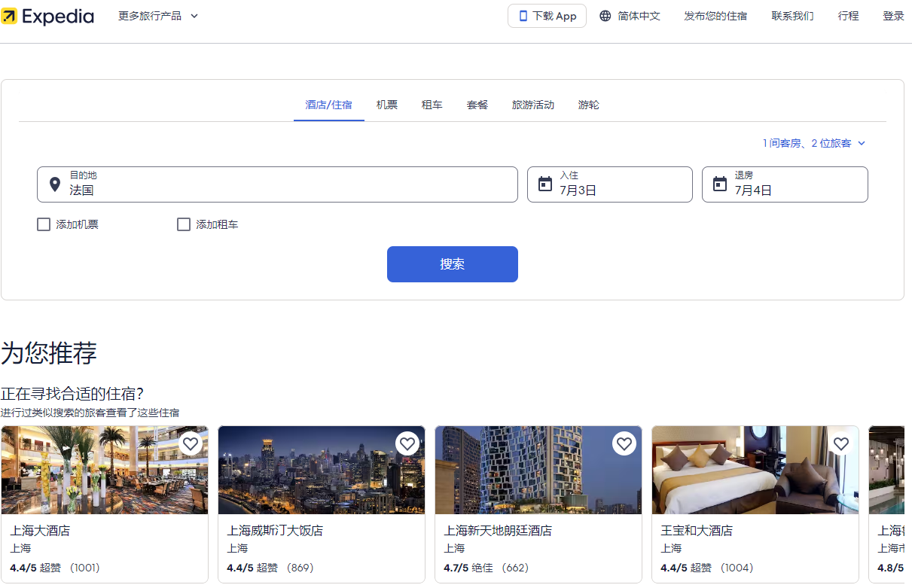Click rating 4.4/5 超赞 (1004)

[x=707, y=568]
